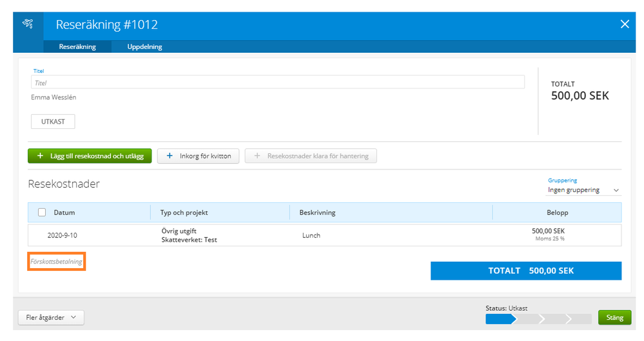Close the Reseräkning #1012 dialog

pos(624,24)
